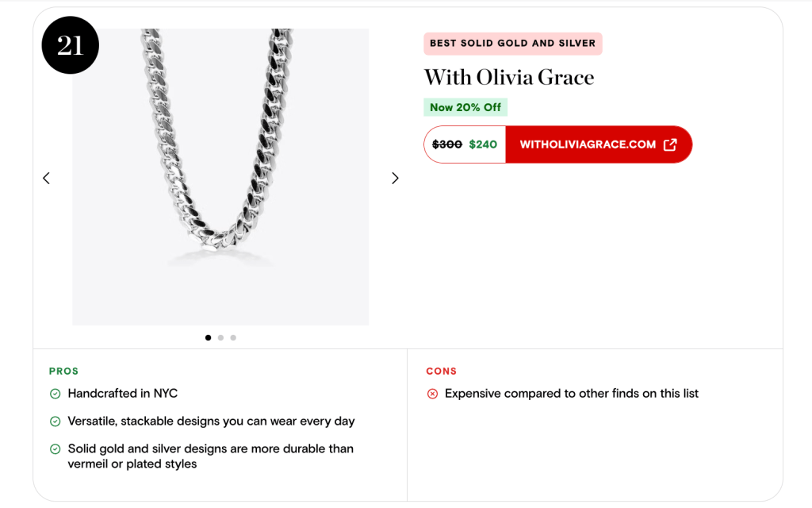812x508 pixels.
Task: Select the first carousel dot
Action: tap(208, 337)
